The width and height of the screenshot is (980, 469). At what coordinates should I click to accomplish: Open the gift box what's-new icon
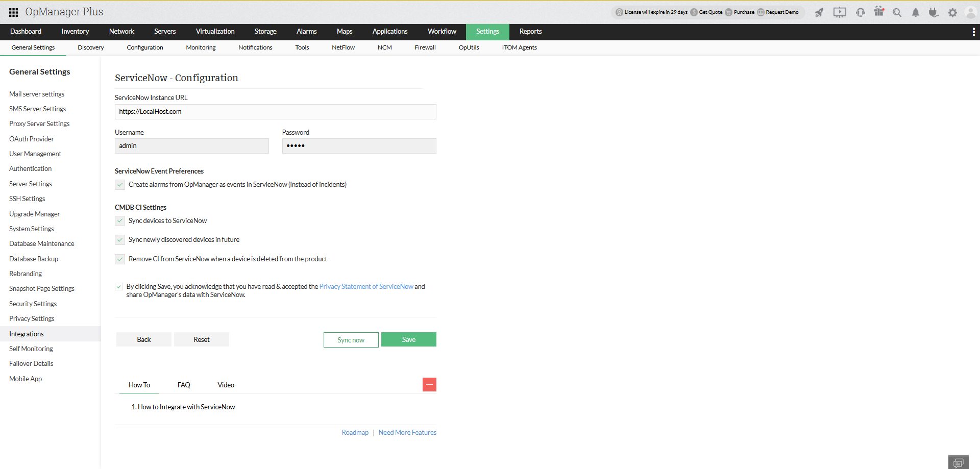point(879,11)
